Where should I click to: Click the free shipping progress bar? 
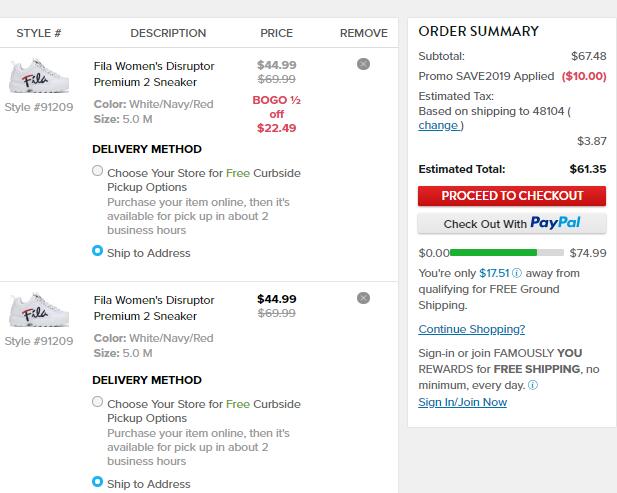click(x=507, y=253)
